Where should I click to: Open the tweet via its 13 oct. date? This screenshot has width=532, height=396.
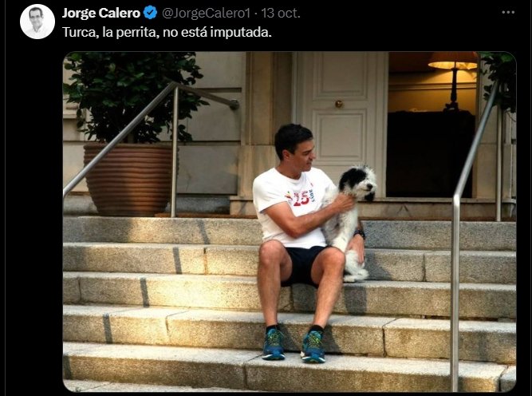coord(281,14)
